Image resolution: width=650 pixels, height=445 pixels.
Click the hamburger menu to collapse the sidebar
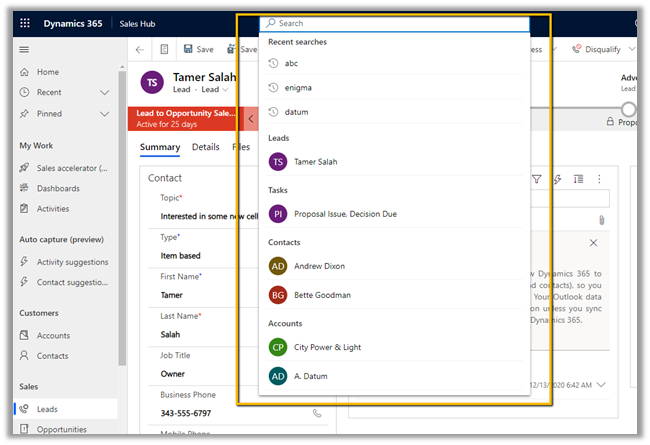point(24,50)
